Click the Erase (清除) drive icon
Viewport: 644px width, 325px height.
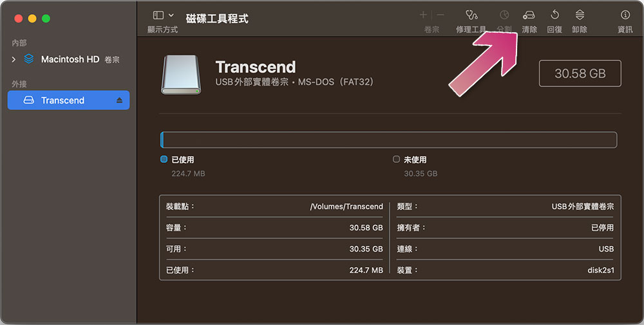click(529, 15)
